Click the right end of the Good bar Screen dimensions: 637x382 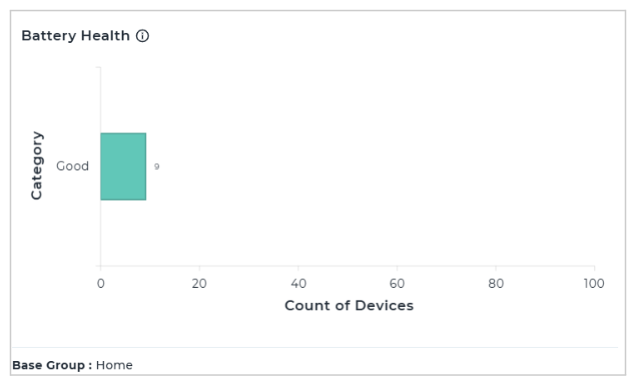click(x=145, y=166)
